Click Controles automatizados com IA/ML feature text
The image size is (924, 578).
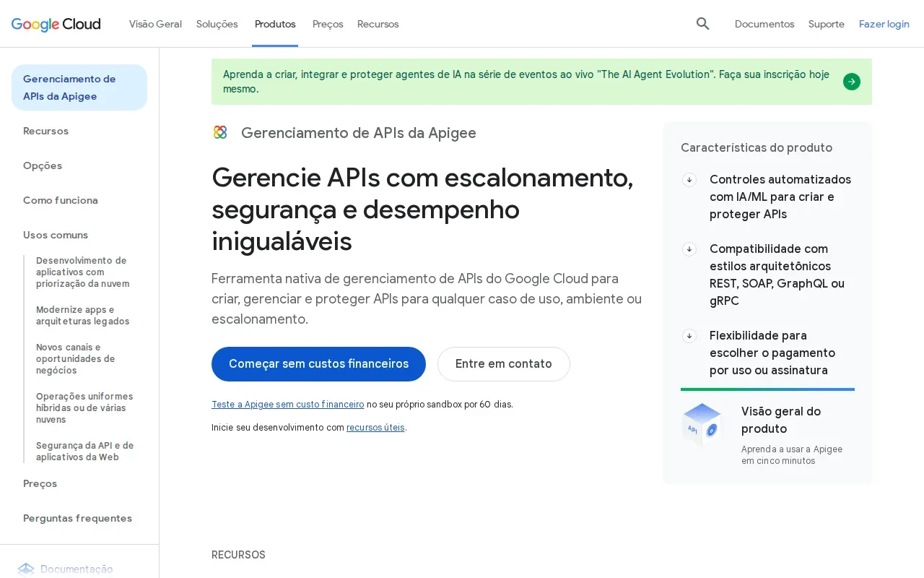click(x=780, y=197)
